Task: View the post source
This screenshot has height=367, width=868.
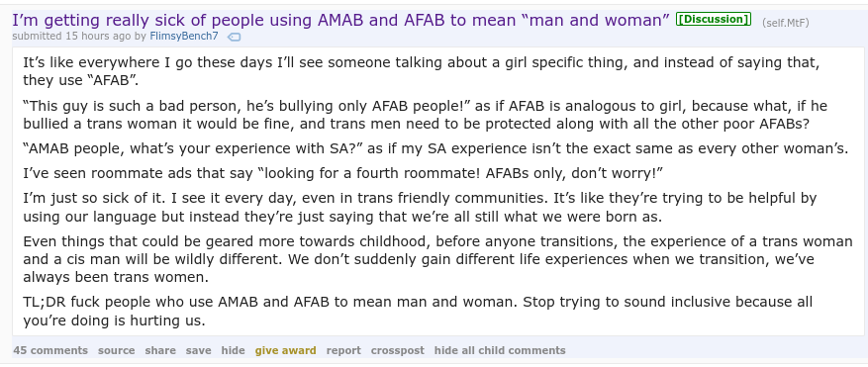Action: [116, 350]
